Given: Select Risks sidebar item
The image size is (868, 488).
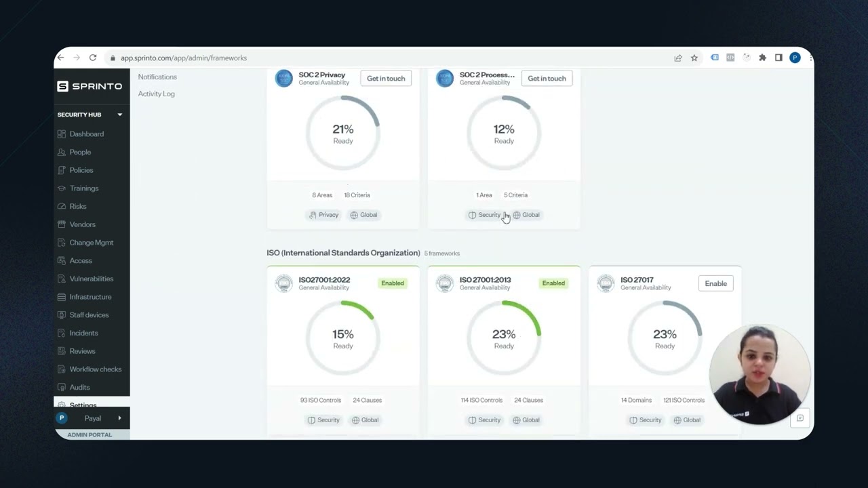Looking at the screenshot, I should tap(78, 207).
